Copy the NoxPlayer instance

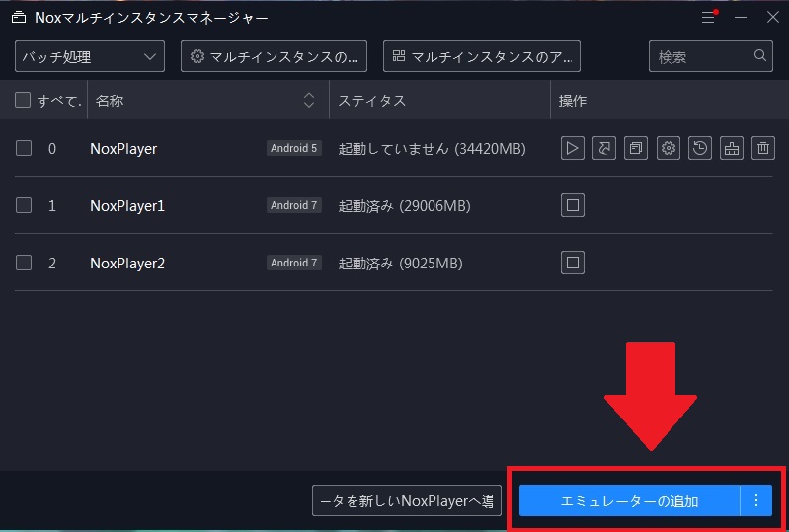[636, 148]
